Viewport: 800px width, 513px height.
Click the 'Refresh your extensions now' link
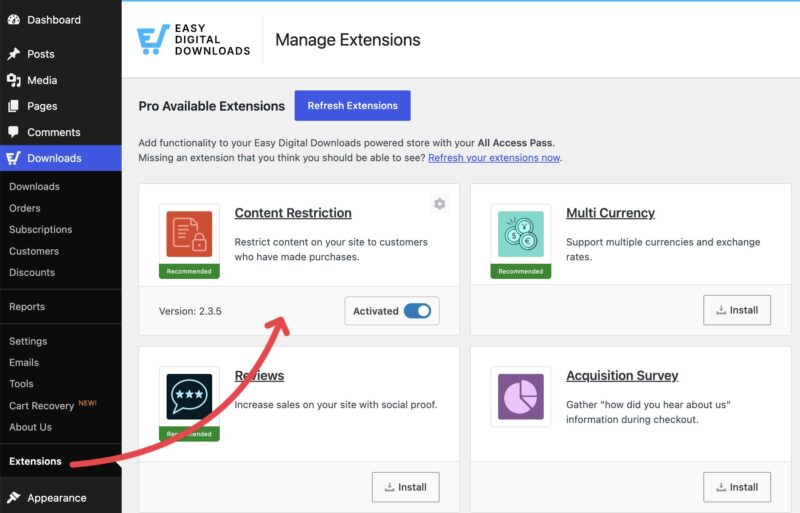[x=494, y=158]
